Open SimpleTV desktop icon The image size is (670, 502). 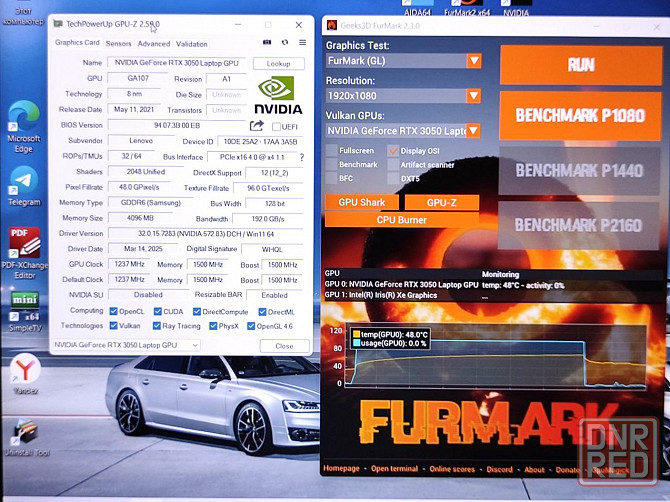24,312
